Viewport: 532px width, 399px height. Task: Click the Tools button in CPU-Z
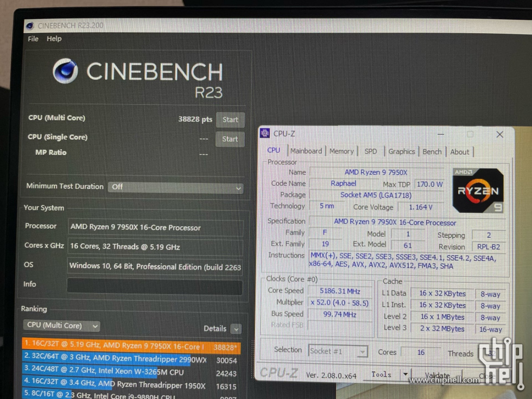click(381, 374)
